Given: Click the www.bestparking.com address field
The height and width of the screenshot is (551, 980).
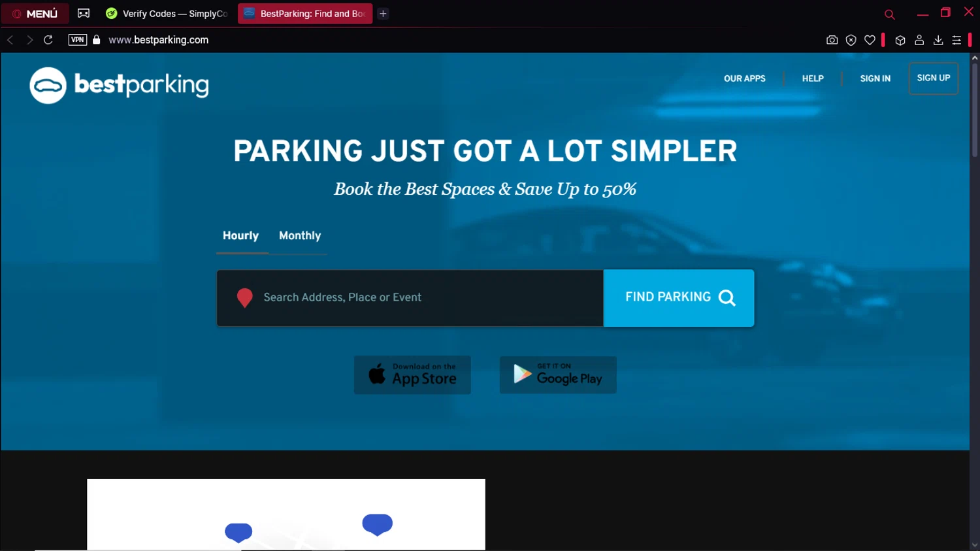Looking at the screenshot, I should (x=159, y=40).
